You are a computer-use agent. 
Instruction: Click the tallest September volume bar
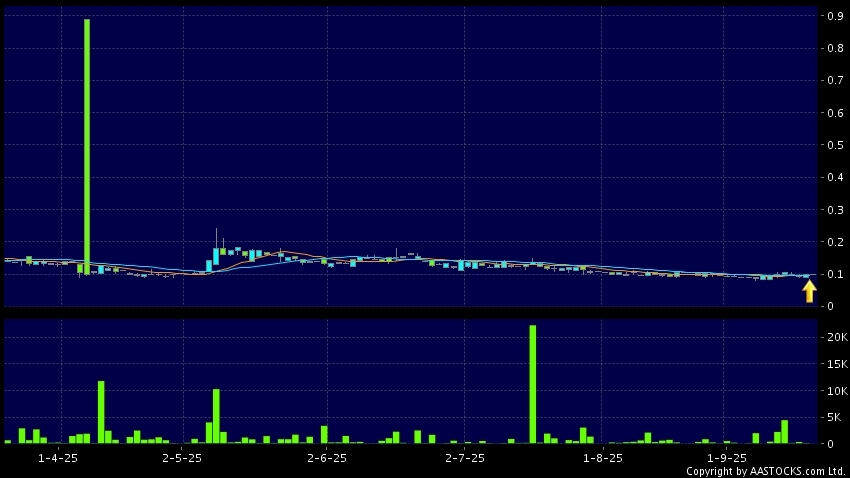(x=784, y=431)
